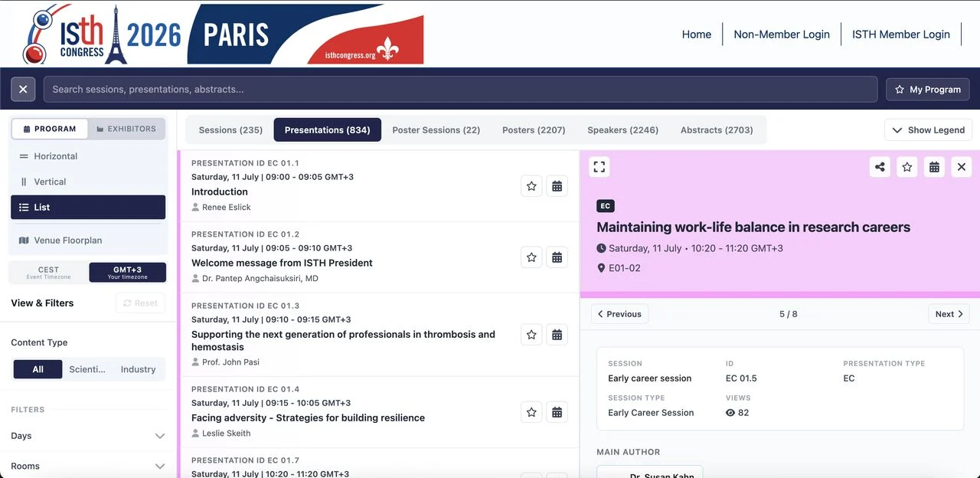Star the Introduction presentation
980x478 pixels.
coord(531,186)
